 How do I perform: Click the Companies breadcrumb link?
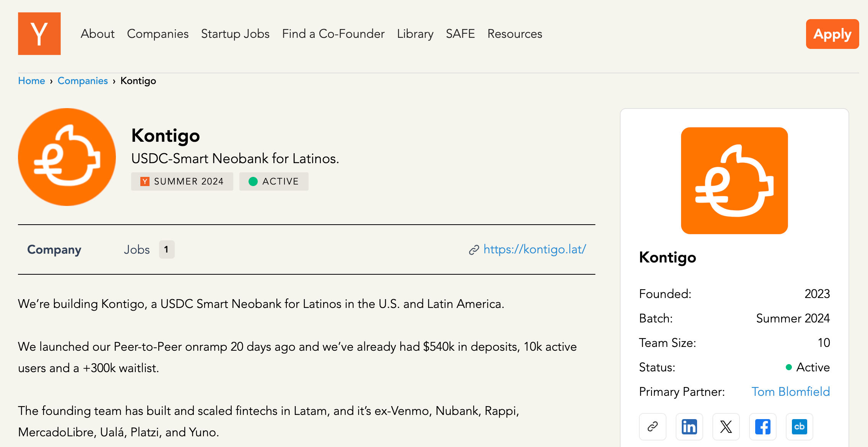tap(83, 81)
